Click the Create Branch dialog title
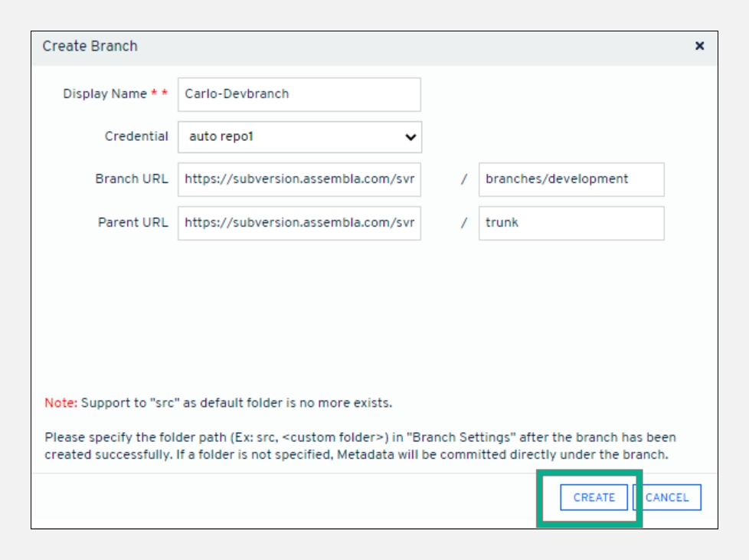Image resolution: width=749 pixels, height=560 pixels. [x=90, y=46]
